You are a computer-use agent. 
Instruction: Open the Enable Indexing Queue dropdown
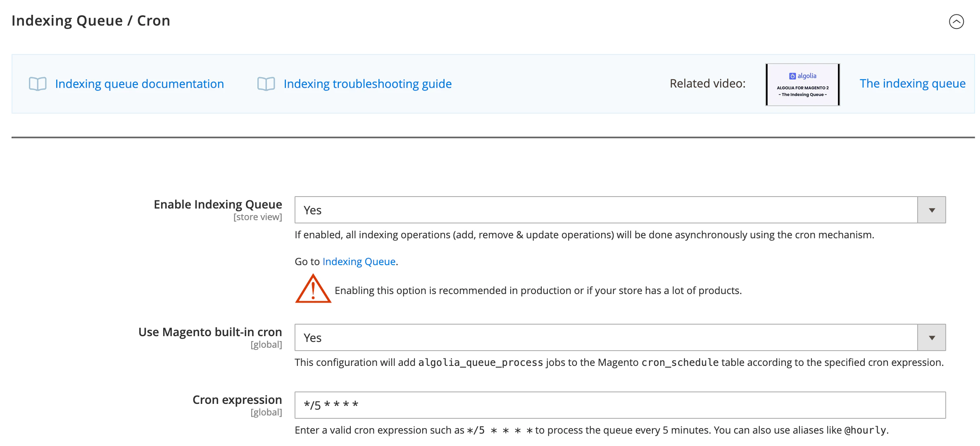[932, 210]
